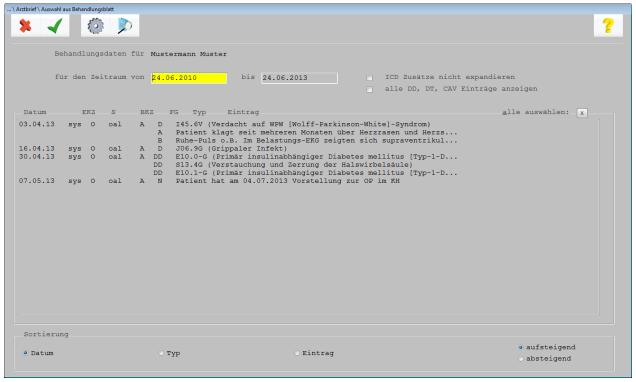Click the red X cancel icon

click(26, 26)
